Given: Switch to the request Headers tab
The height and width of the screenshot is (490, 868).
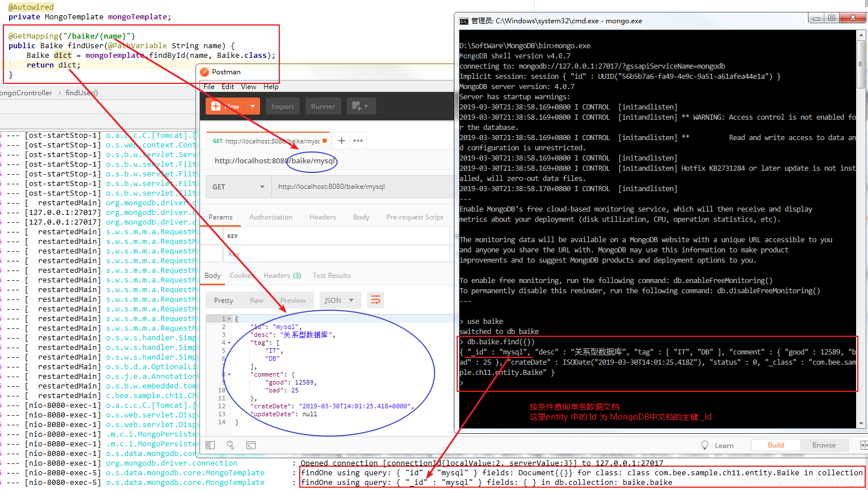Looking at the screenshot, I should [x=322, y=217].
